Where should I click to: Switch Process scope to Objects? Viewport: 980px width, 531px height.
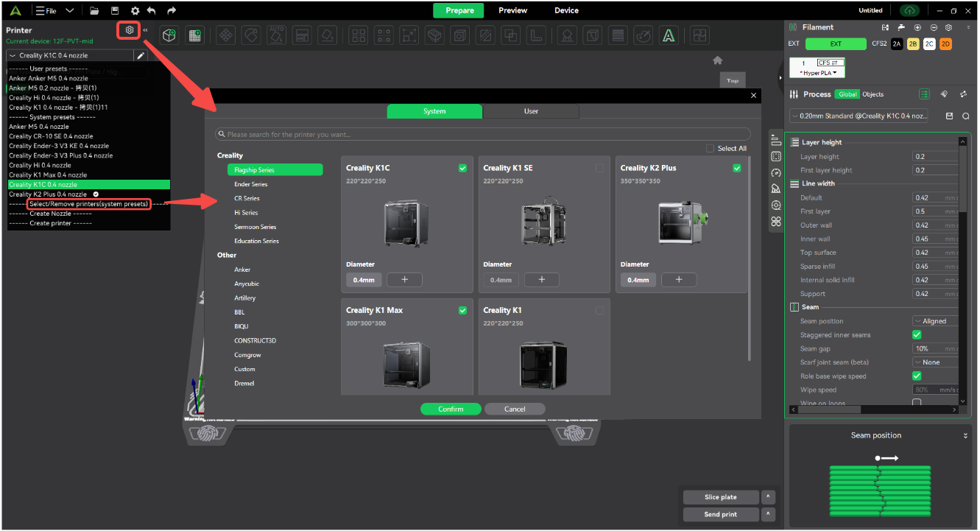tap(873, 94)
